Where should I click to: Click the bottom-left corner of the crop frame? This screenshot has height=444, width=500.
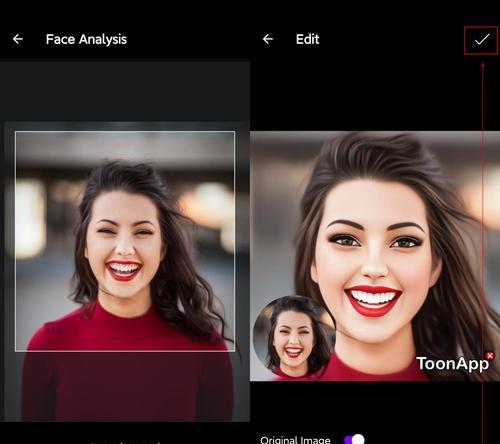point(15,351)
